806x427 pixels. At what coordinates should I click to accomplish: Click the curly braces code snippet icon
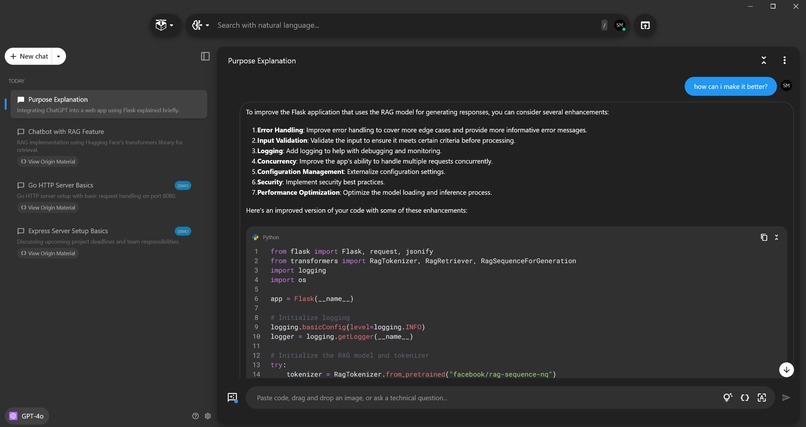745,398
